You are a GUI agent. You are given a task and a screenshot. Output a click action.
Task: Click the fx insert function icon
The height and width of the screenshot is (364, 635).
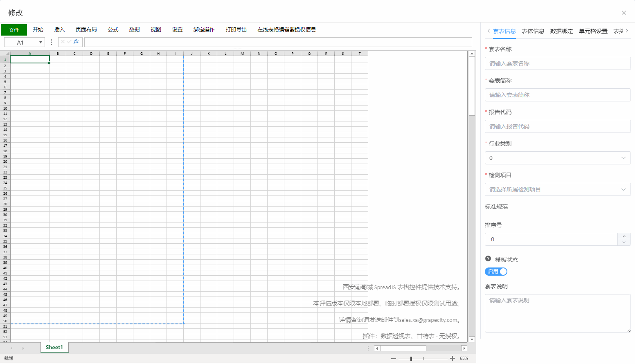pos(76,42)
